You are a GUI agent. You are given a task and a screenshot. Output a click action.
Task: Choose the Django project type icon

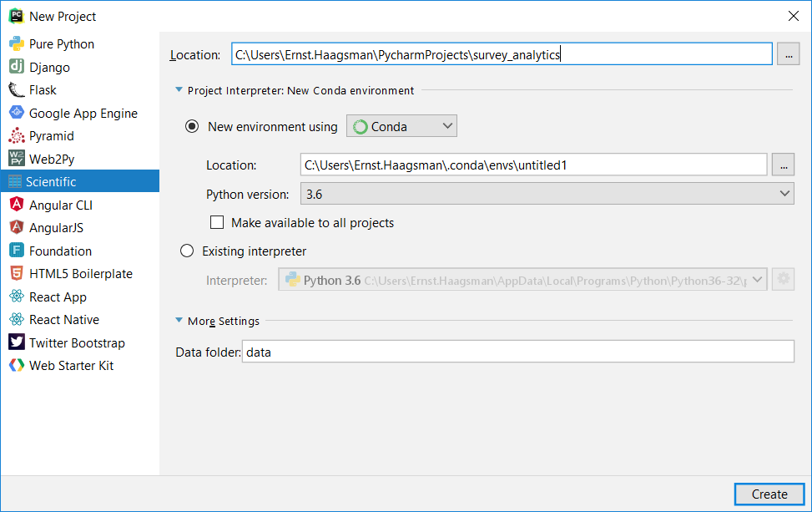click(x=17, y=67)
